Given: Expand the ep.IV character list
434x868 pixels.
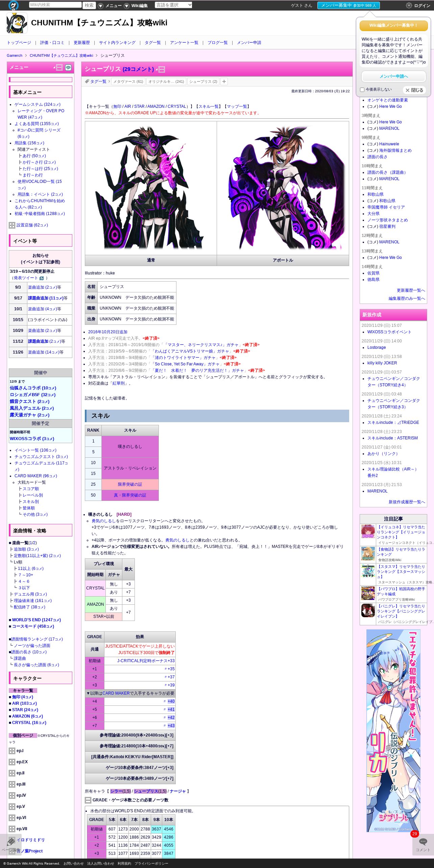Looking at the screenshot, I should (x=12, y=795).
